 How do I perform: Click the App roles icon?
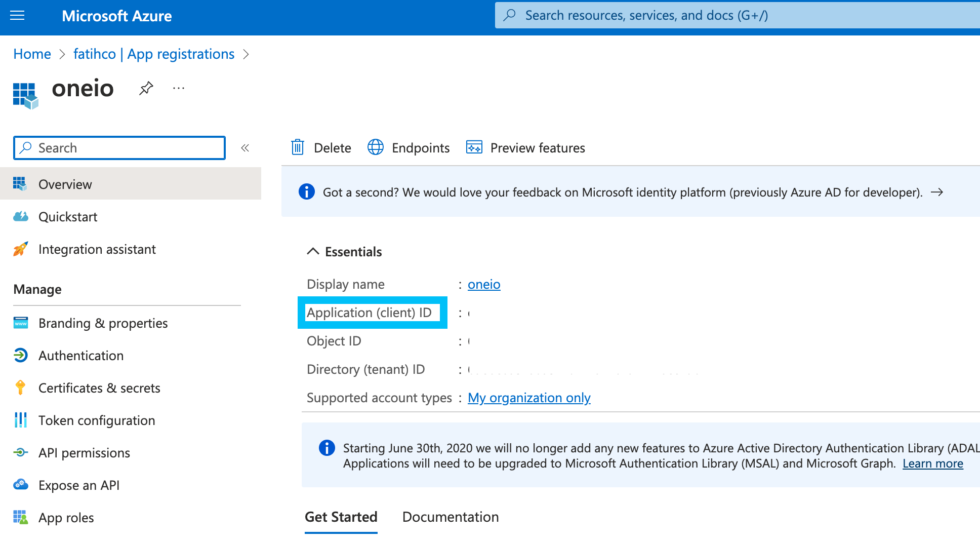pos(21,517)
